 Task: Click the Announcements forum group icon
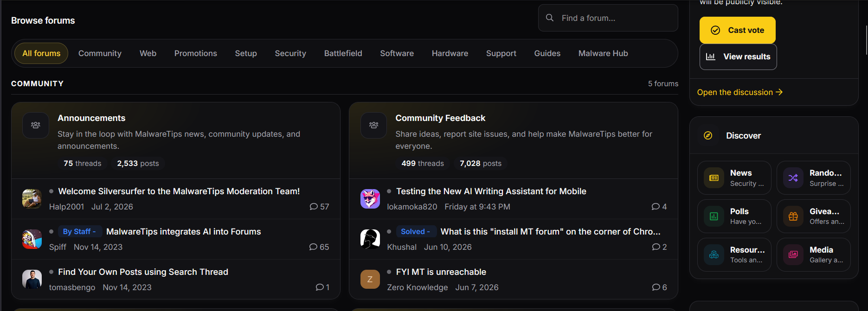[x=36, y=125]
